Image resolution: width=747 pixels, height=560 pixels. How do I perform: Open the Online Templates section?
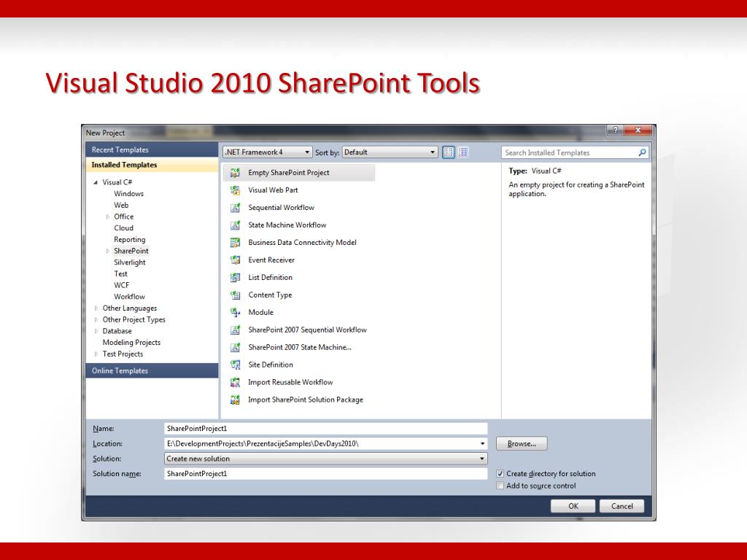pos(152,370)
